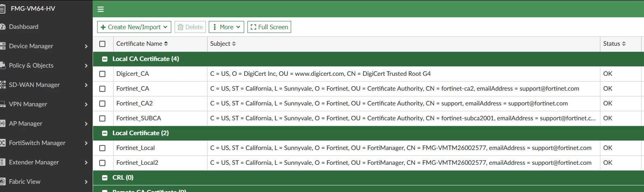This screenshot has height=192, width=644.
Task: Collapse the Local CA Certificate group
Action: [x=105, y=59]
